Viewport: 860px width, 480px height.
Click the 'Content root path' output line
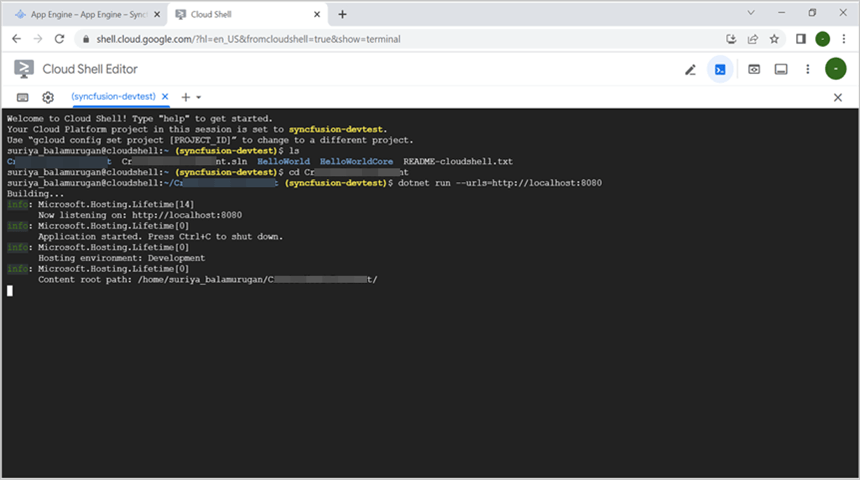tap(207, 279)
